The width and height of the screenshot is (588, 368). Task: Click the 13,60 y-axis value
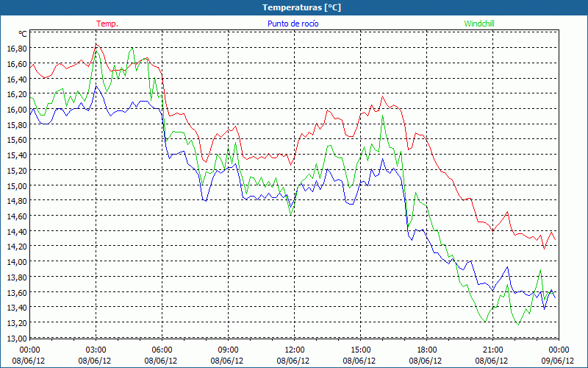17,292
